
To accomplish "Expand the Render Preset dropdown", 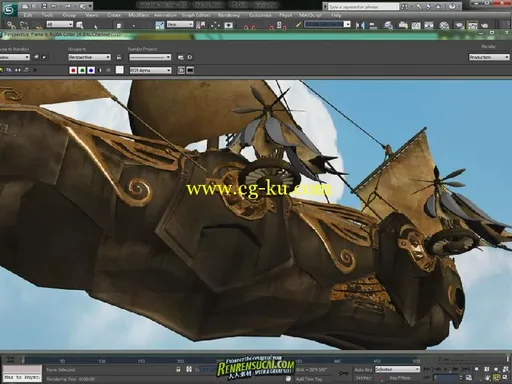I will (150, 57).
